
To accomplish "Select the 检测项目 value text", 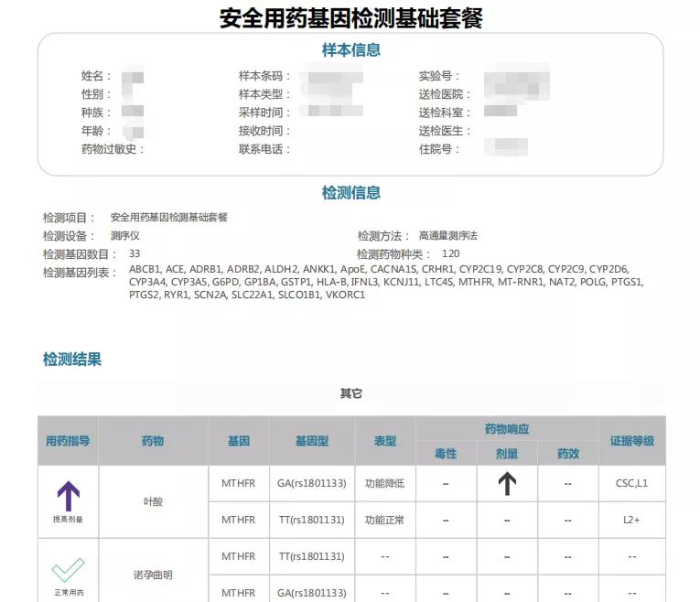I will (x=168, y=218).
